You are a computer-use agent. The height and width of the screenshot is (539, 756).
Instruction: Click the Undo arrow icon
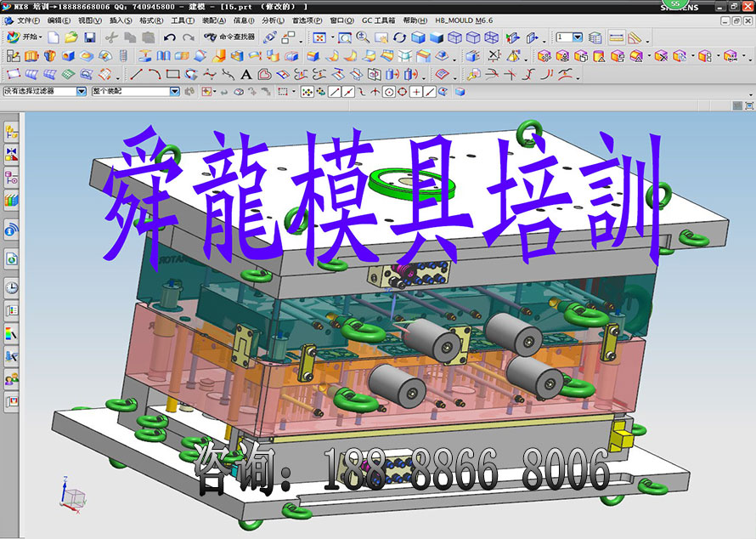(x=168, y=37)
